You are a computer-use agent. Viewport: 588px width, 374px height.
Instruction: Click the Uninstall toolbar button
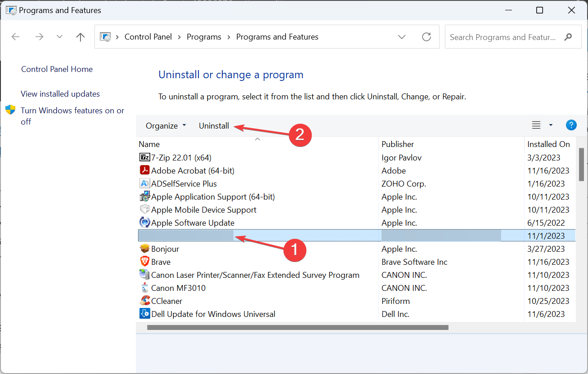pyautogui.click(x=214, y=126)
